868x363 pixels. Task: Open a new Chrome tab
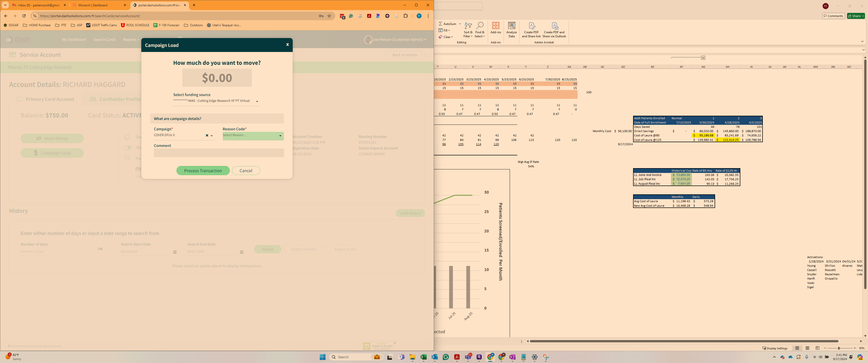(194, 5)
